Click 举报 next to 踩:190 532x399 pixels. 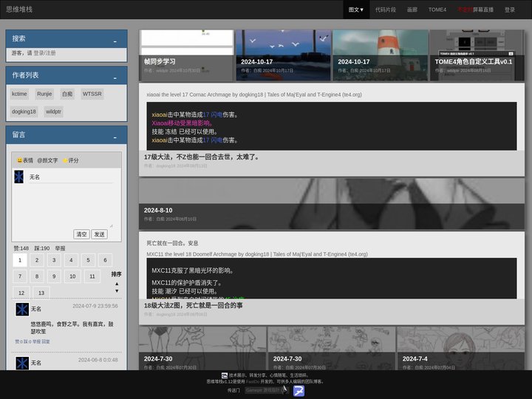click(61, 248)
